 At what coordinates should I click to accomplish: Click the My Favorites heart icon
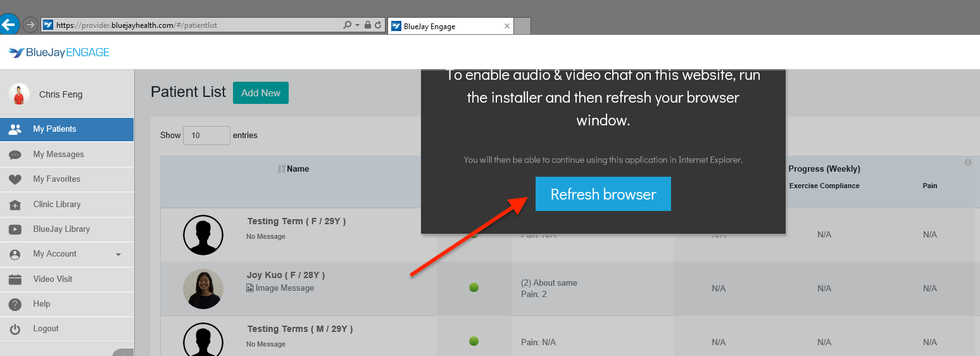pyautogui.click(x=15, y=179)
